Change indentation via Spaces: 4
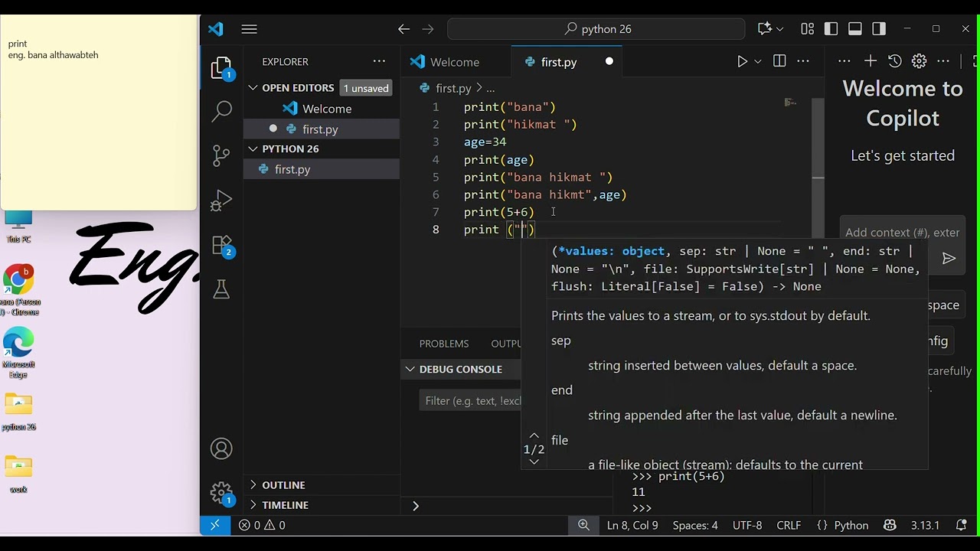The image size is (980, 551). (x=695, y=525)
